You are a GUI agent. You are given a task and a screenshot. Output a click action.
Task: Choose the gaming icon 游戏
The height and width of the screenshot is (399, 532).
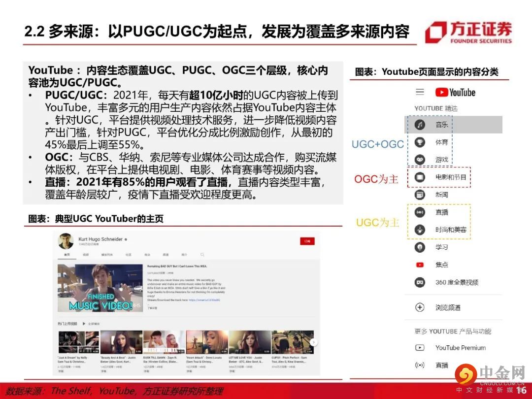tap(420, 160)
